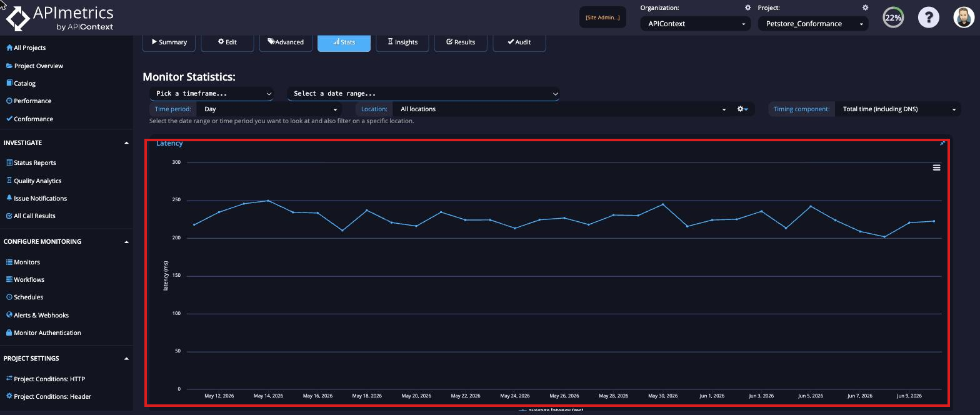Click the "Jun 9, 2026" axis label

[x=909, y=396]
